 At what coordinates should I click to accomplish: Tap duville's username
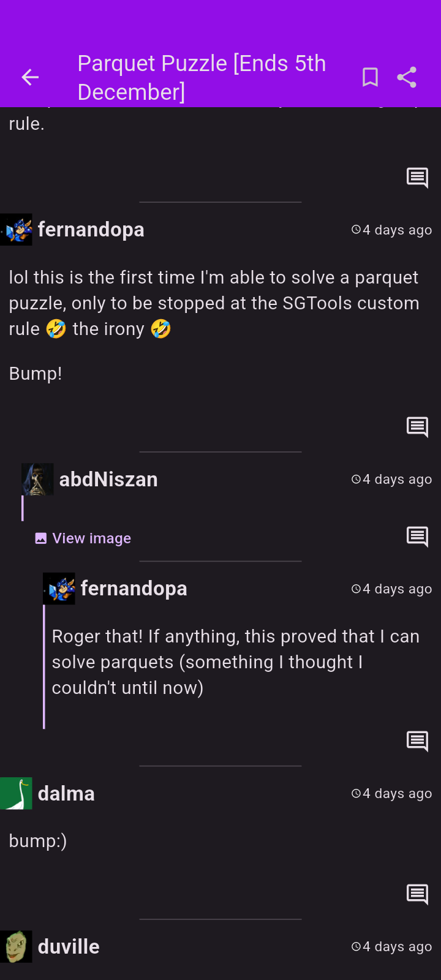[69, 947]
